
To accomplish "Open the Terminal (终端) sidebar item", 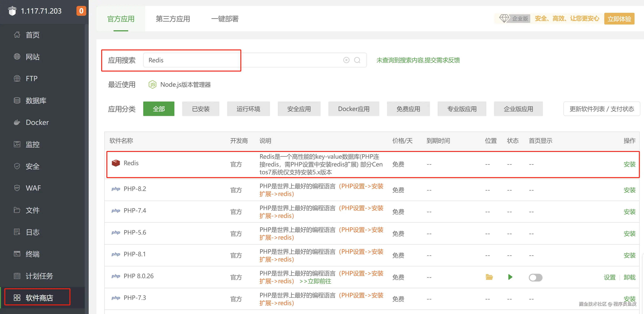I will click(x=32, y=254).
